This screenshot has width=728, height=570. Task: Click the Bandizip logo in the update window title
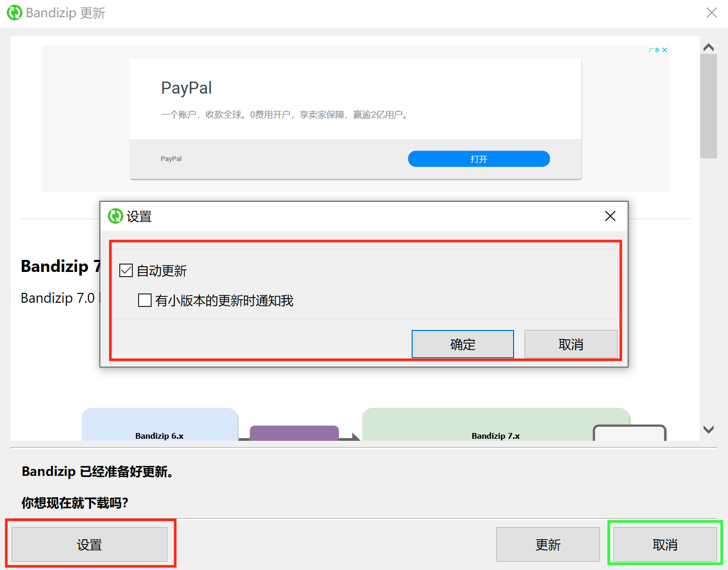(x=15, y=13)
